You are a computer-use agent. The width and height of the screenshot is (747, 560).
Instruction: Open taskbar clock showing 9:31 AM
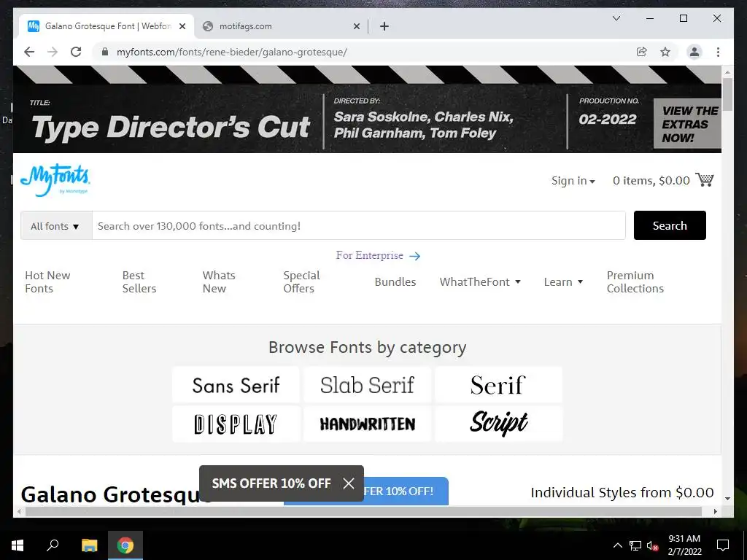click(684, 545)
